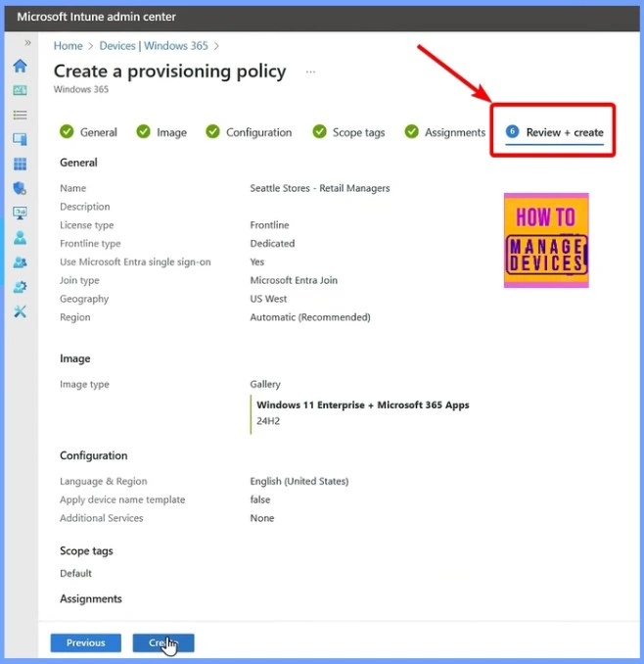644x664 pixels.
Task: Select the Automatic (Recommended) region value
Action: point(310,317)
